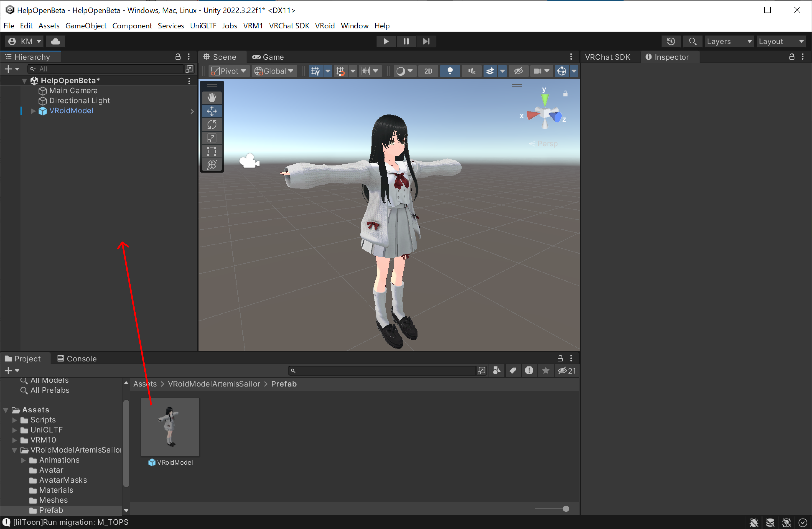
Task: Toggle 2D view mode
Action: tap(428, 71)
